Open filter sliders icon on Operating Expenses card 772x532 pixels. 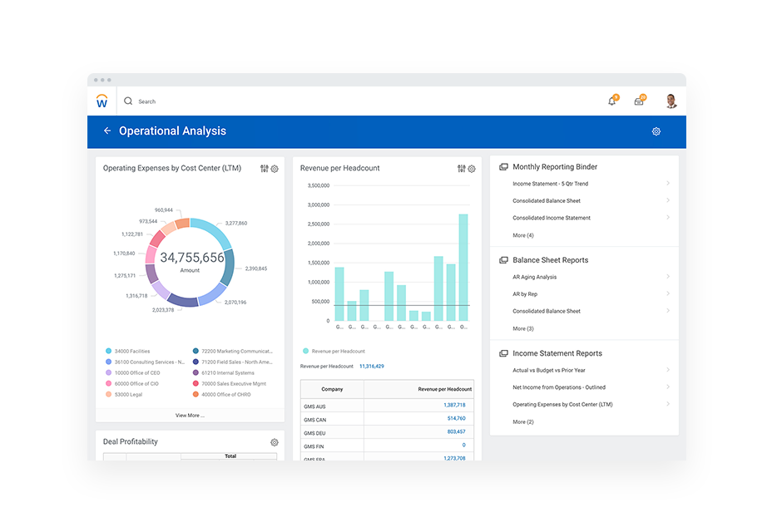tap(265, 169)
